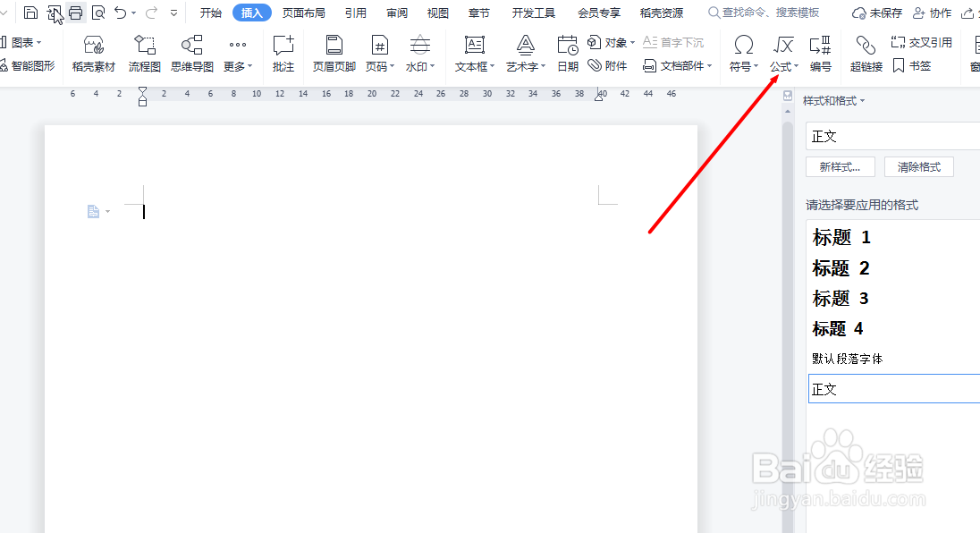Insert 附件 attachment
The height and width of the screenshot is (533, 980).
pos(607,65)
